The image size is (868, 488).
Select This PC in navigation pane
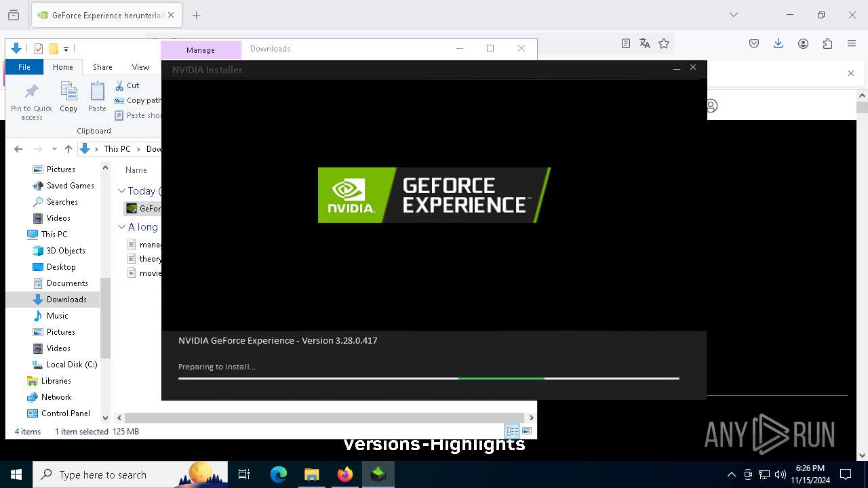pos(54,235)
